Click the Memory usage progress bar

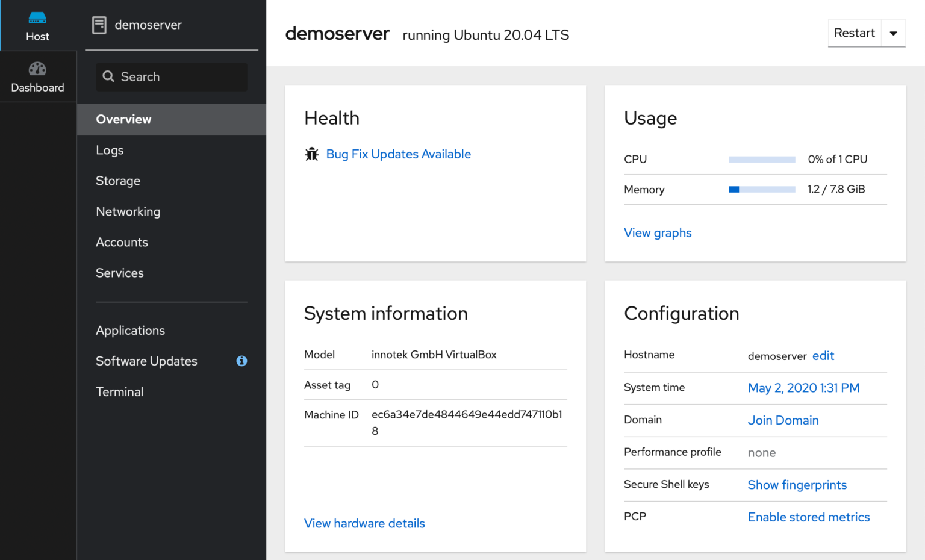761,189
